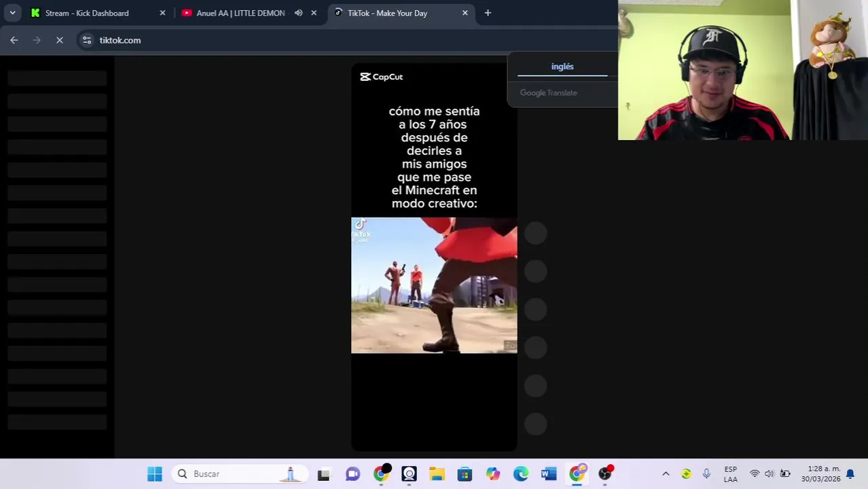The width and height of the screenshot is (868, 489).
Task: Open the notifications bell icon
Action: click(850, 474)
